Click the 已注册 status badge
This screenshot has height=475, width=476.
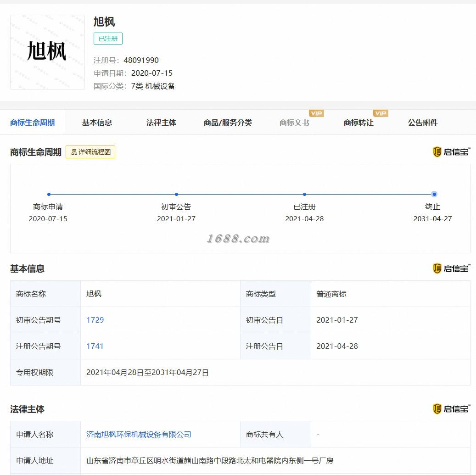tap(108, 39)
